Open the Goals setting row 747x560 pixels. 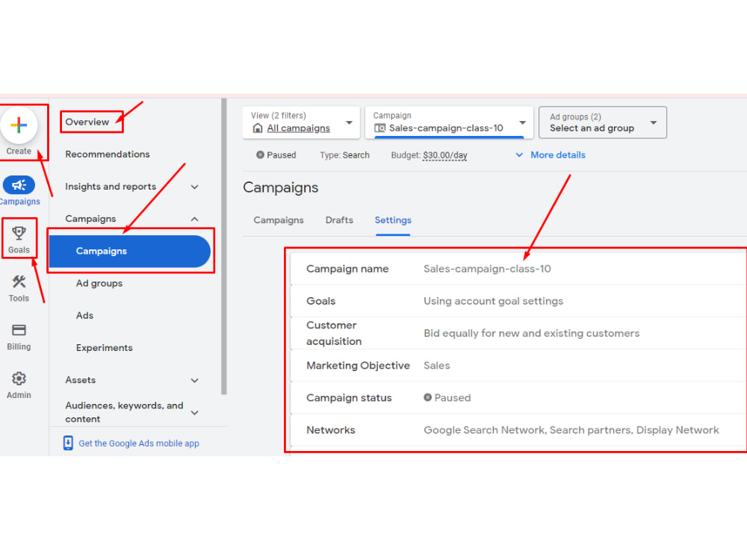518,301
